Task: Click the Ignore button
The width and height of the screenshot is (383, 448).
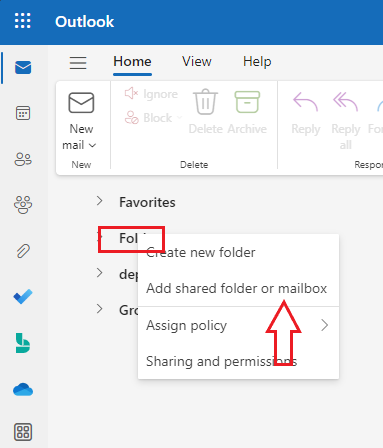Action: coord(151,94)
